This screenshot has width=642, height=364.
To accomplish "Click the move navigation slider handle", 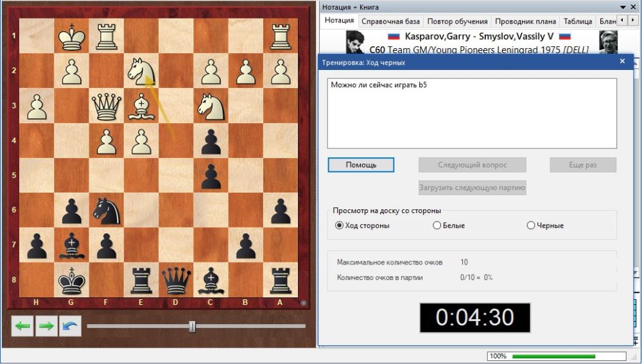I will click(192, 327).
